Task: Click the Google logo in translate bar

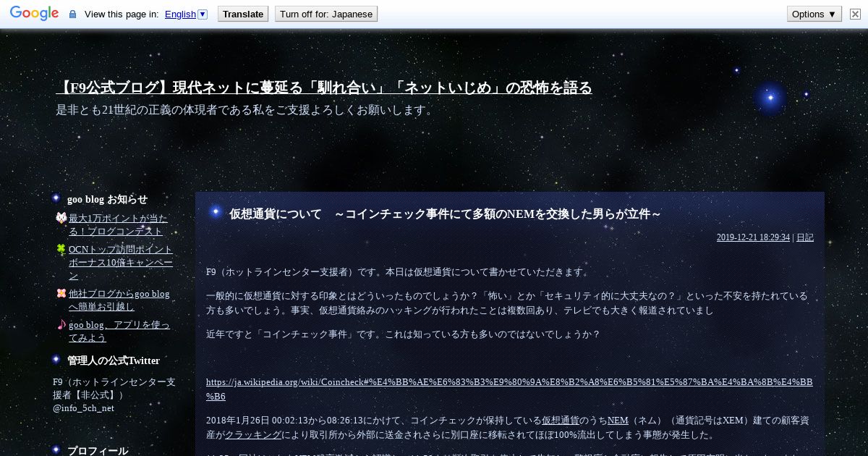Action: point(34,14)
